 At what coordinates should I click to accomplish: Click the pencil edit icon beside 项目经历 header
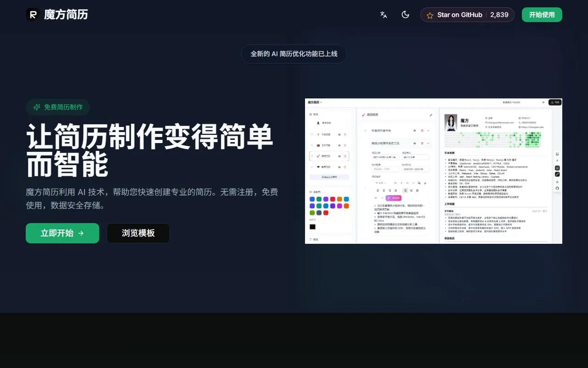tap(431, 115)
